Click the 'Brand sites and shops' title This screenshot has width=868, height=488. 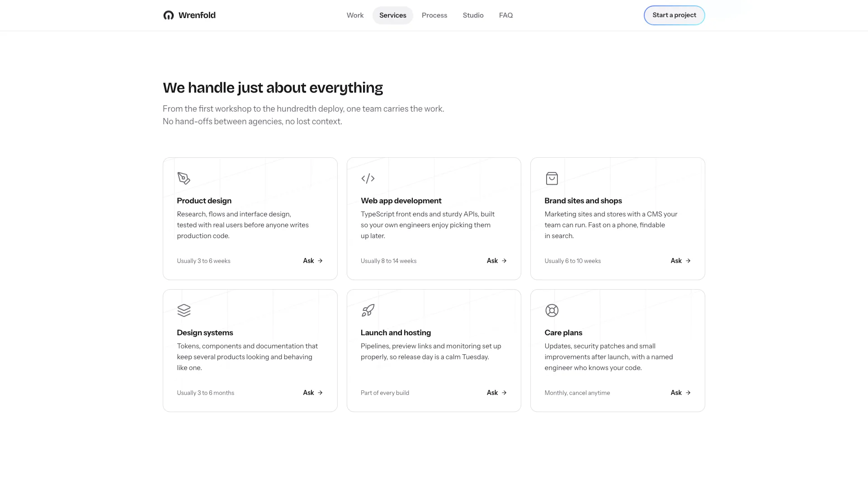583,201
